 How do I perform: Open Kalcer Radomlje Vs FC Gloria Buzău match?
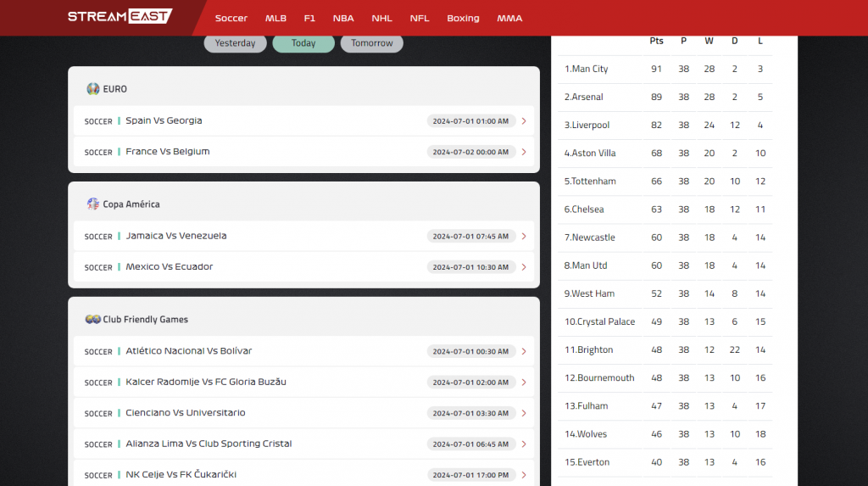tap(206, 382)
